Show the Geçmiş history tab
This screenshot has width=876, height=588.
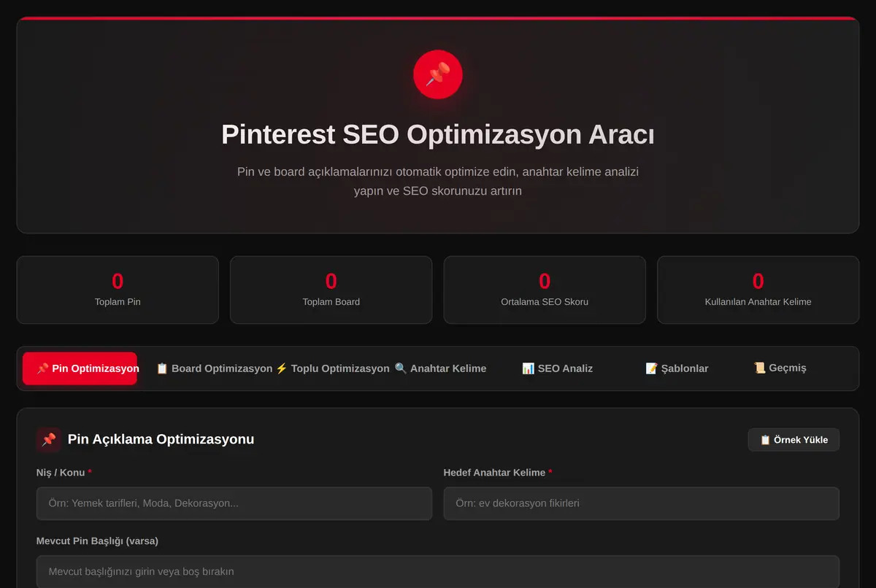(x=780, y=368)
